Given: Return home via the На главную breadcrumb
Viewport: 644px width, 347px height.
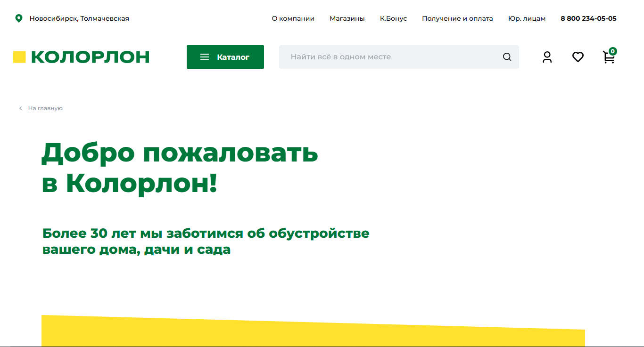Looking at the screenshot, I should click(45, 108).
